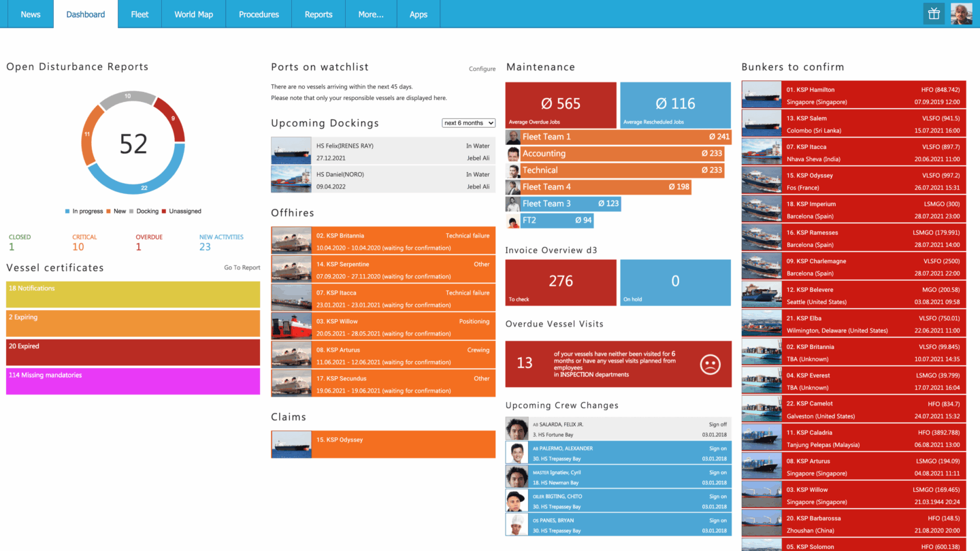Screen dimensions: 980x551
Task: Open the 'next 6 months' docking dropdown
Action: [468, 123]
